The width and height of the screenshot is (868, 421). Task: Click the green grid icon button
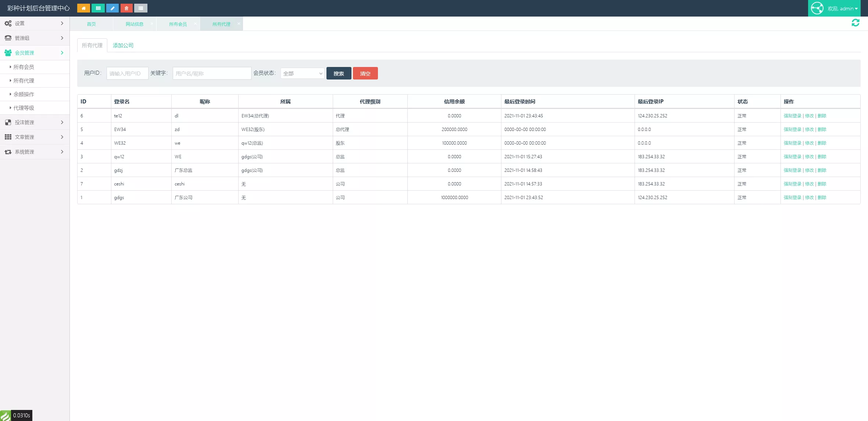[98, 8]
